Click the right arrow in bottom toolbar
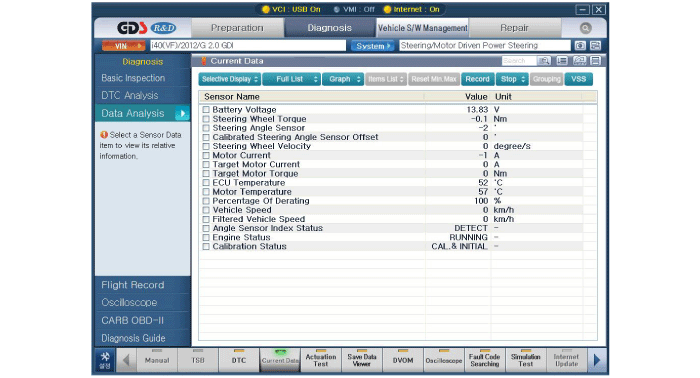Image resolution: width=700 pixels, height=378 pixels. tap(597, 360)
